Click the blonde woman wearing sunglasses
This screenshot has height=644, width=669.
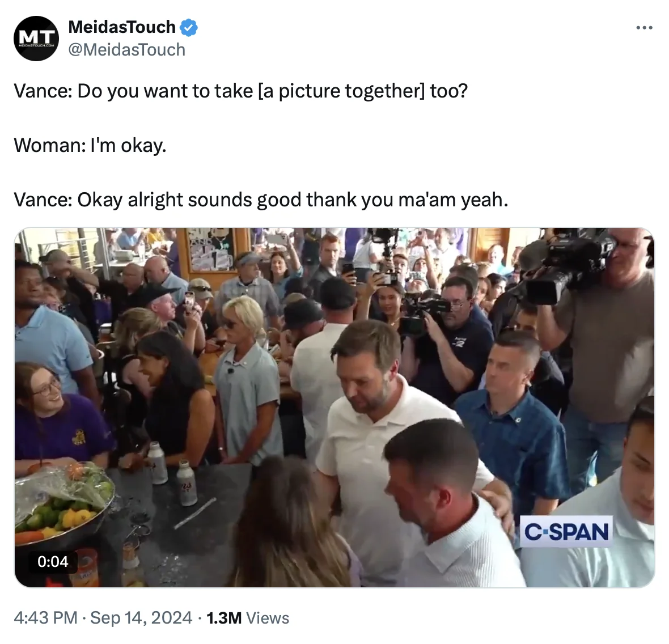pyautogui.click(x=247, y=380)
